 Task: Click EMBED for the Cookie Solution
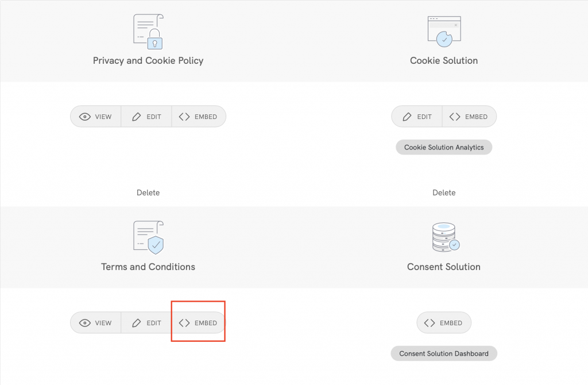pos(469,116)
